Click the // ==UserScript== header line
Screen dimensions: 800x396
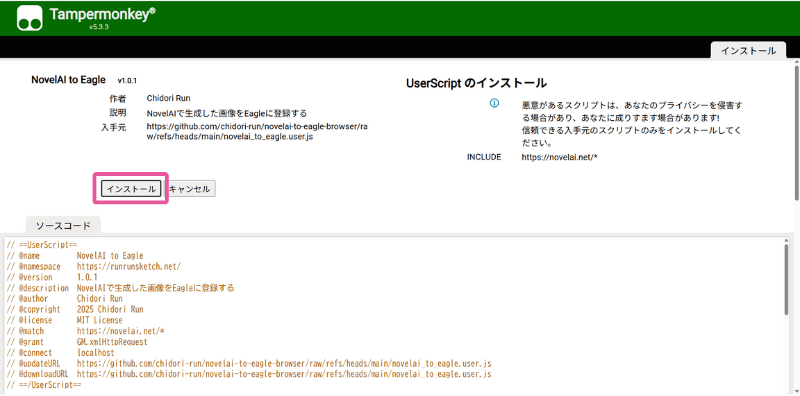pyautogui.click(x=42, y=245)
